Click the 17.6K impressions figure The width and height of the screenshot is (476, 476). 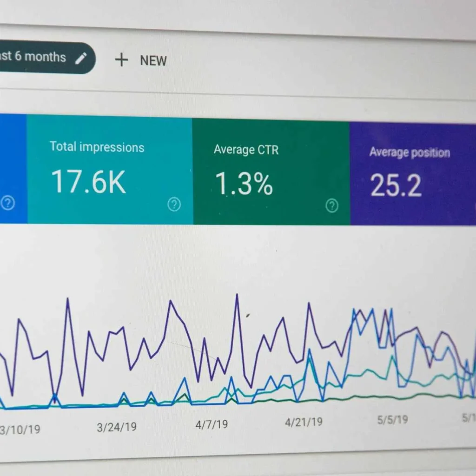(88, 182)
